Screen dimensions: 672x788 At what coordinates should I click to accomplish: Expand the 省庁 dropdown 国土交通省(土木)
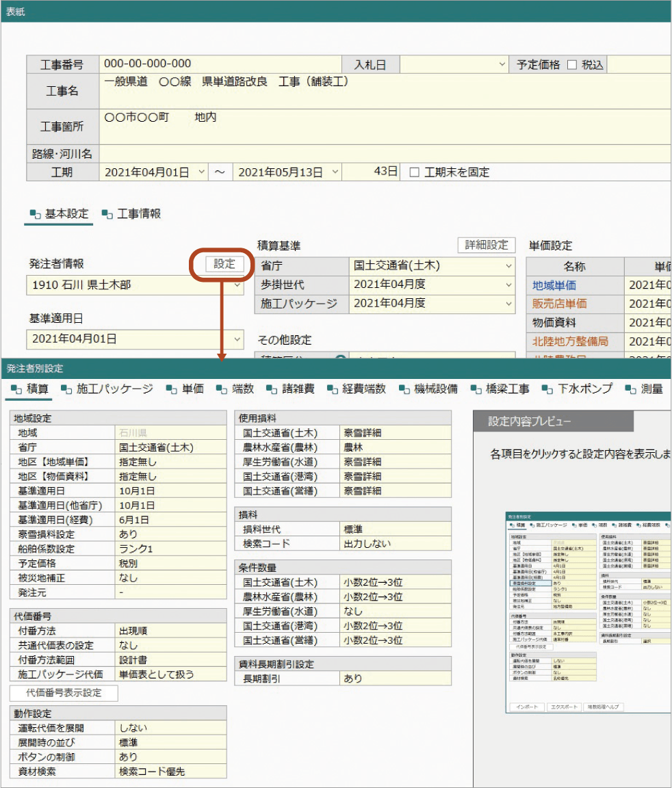pyautogui.click(x=508, y=266)
